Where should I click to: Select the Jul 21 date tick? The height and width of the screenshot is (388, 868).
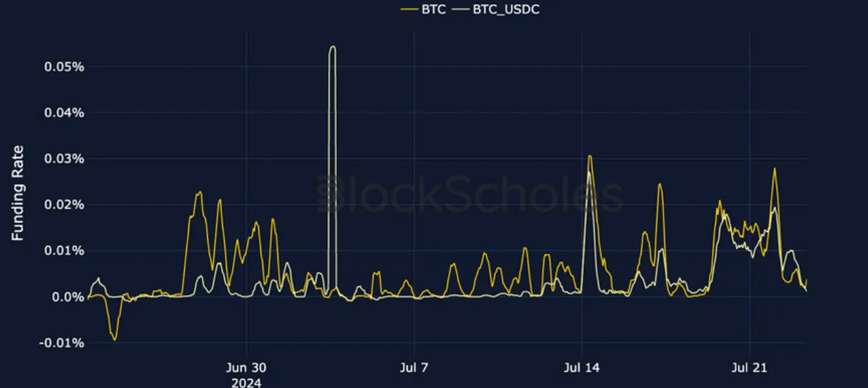click(x=749, y=368)
